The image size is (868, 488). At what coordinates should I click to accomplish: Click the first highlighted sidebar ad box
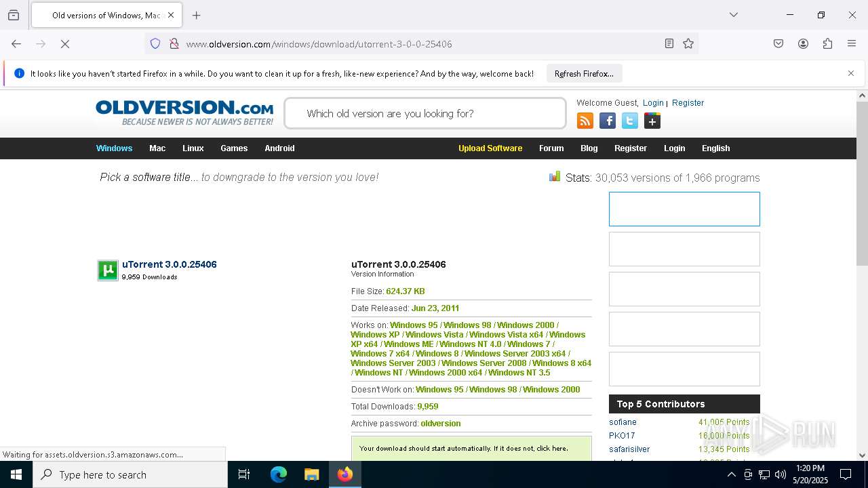coord(684,209)
